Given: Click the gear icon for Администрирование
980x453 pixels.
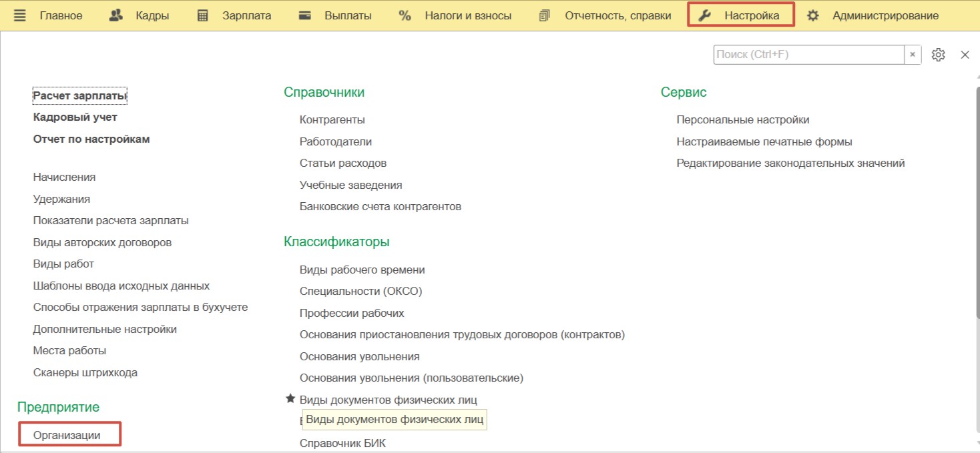Looking at the screenshot, I should coord(812,15).
